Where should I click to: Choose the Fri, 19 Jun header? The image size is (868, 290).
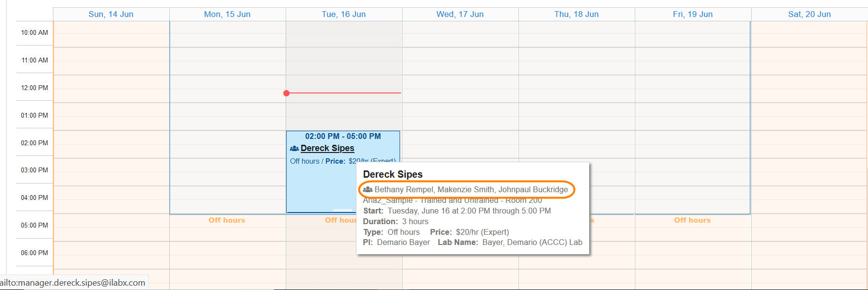click(x=693, y=14)
